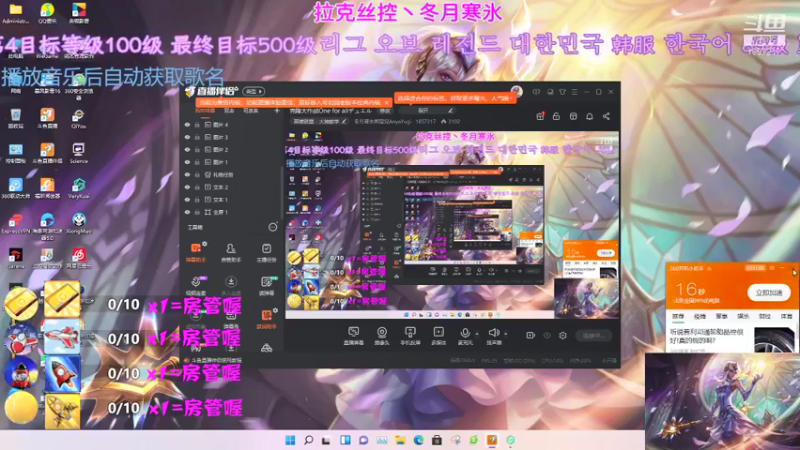The image size is (800, 450).
Task: Select the 全屏 1 layer row
Action: pos(232,212)
